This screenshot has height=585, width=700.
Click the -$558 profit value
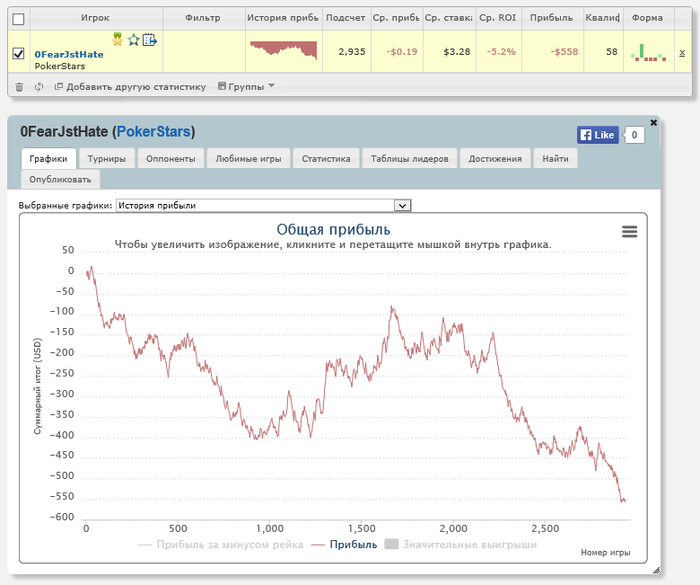pos(564,52)
